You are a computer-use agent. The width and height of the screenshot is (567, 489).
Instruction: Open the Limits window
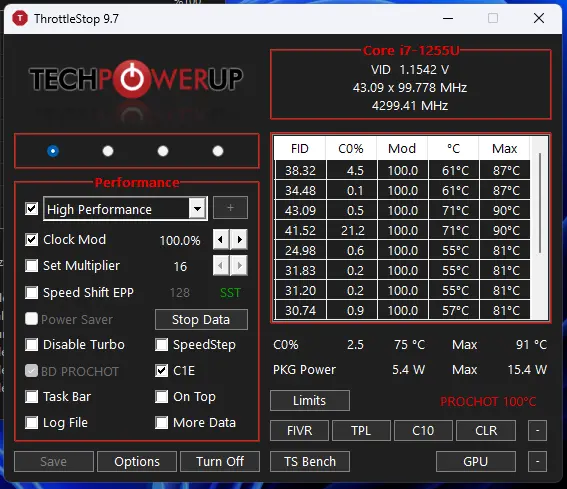310,400
